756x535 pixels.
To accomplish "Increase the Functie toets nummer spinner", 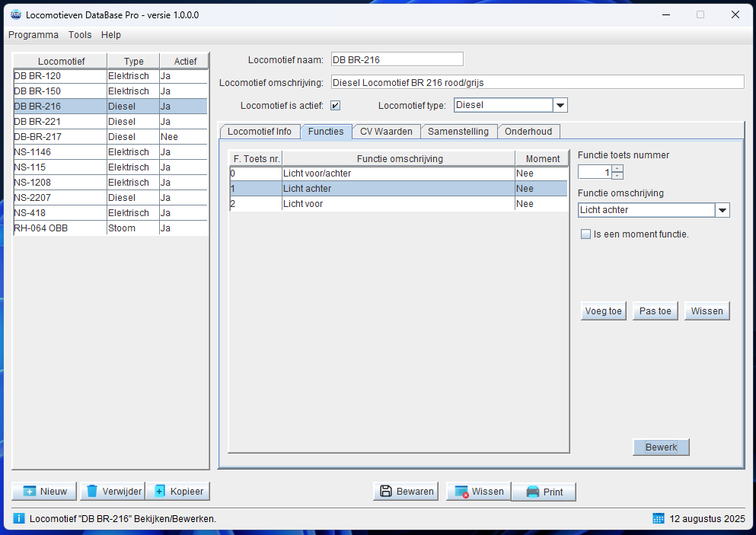I will click(x=617, y=168).
